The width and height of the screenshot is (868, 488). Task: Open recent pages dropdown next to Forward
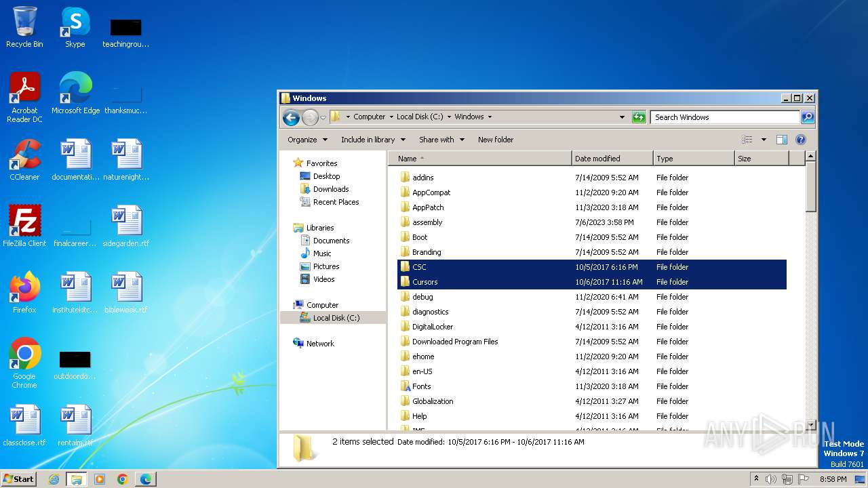coord(323,117)
